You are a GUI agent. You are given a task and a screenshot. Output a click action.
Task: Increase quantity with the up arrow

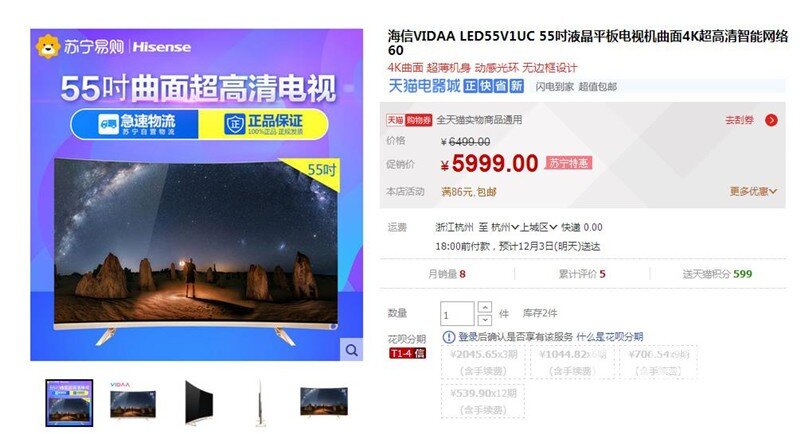485,307
